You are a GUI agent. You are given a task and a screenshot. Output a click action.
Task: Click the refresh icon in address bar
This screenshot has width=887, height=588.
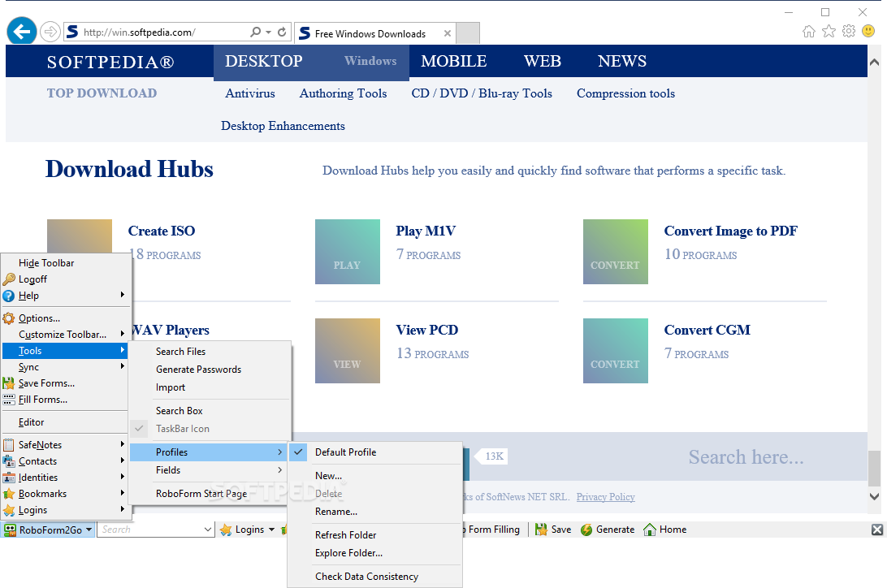pyautogui.click(x=282, y=32)
